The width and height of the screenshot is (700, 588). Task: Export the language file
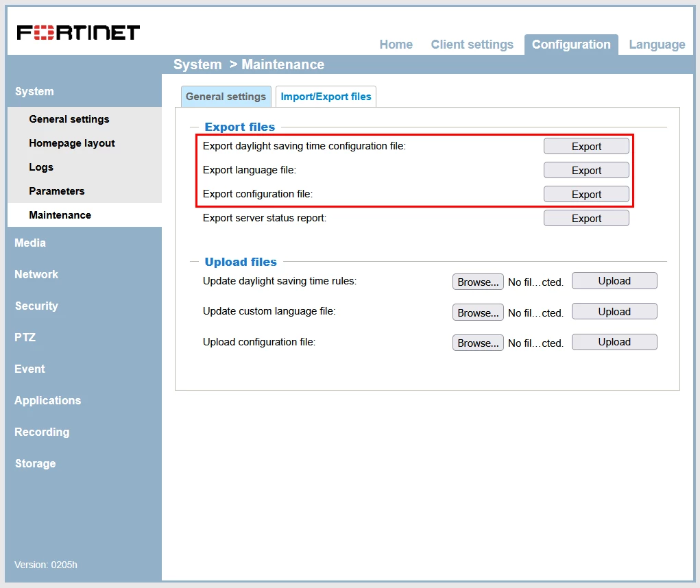586,171
